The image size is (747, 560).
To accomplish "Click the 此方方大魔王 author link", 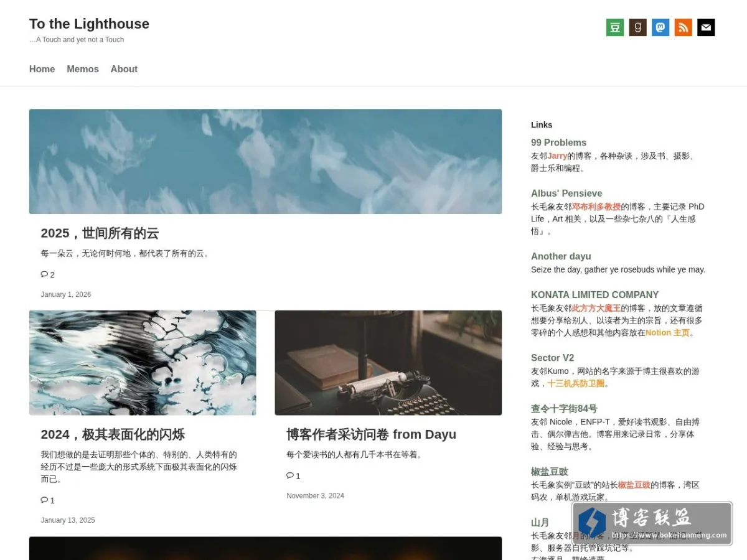I will [x=596, y=308].
